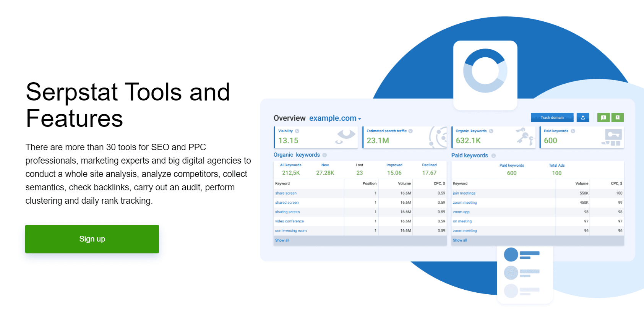Click the 550K volume cell
This screenshot has height=326, width=644.
tap(584, 193)
